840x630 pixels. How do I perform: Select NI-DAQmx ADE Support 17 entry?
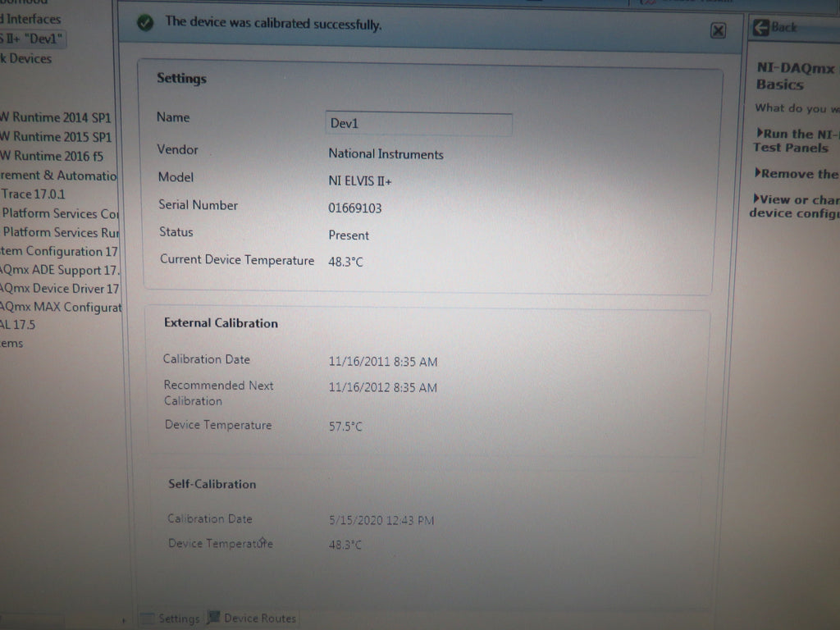[56, 270]
